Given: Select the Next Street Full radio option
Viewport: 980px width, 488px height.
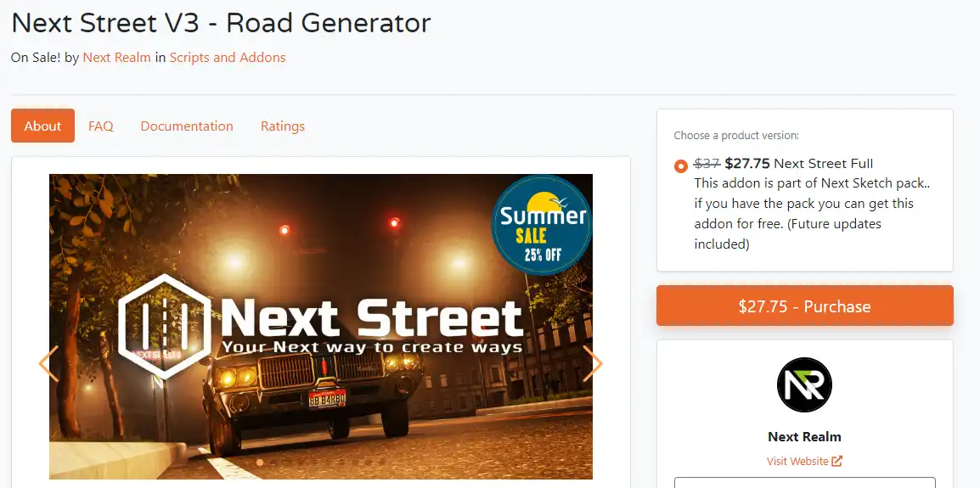Looking at the screenshot, I should coord(680,166).
